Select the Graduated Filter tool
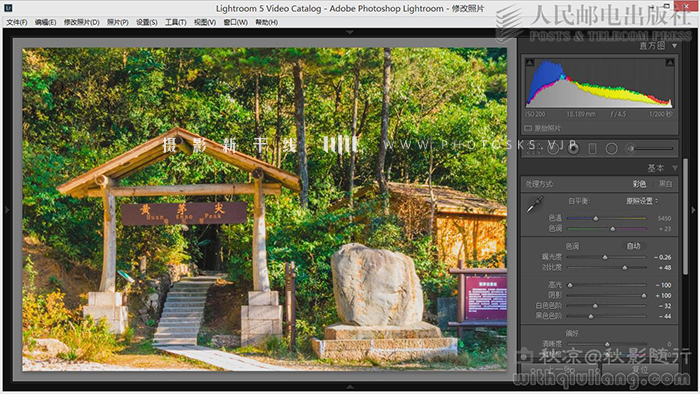Image resolution: width=700 pixels, height=394 pixels. tap(592, 149)
